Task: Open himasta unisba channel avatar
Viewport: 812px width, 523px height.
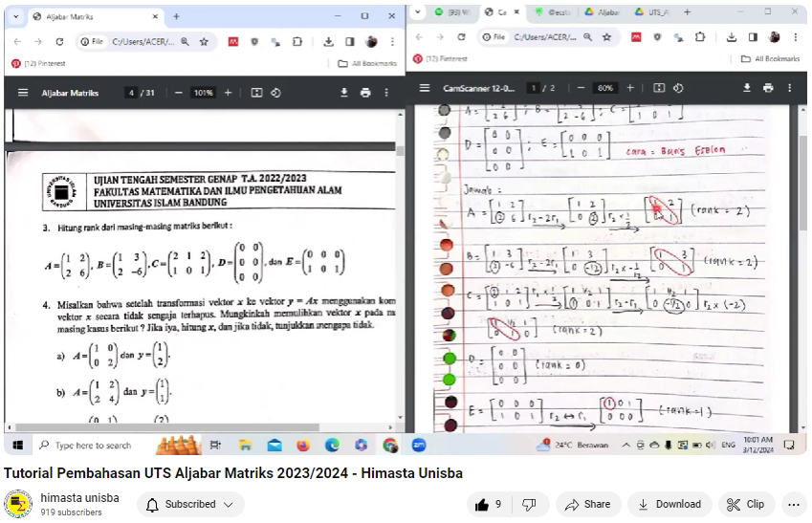Action: click(x=18, y=504)
